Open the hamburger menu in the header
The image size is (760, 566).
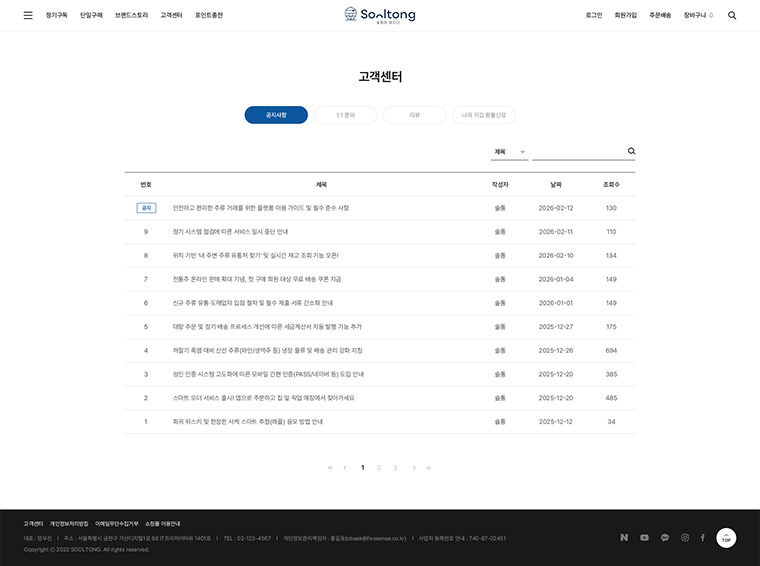point(28,16)
